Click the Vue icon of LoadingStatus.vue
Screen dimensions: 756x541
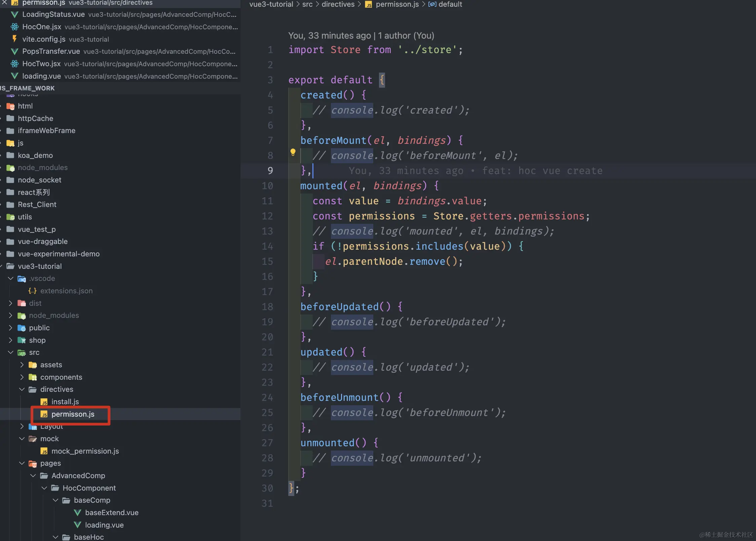pyautogui.click(x=14, y=14)
